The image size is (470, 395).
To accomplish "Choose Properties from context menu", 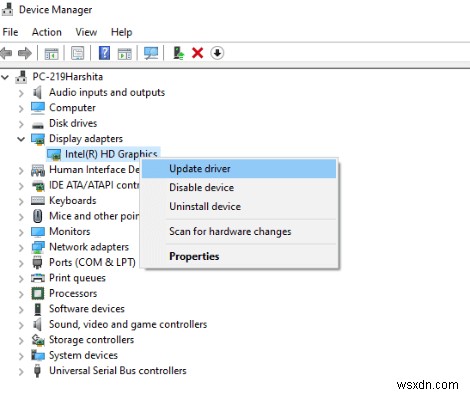I will (239, 256).
